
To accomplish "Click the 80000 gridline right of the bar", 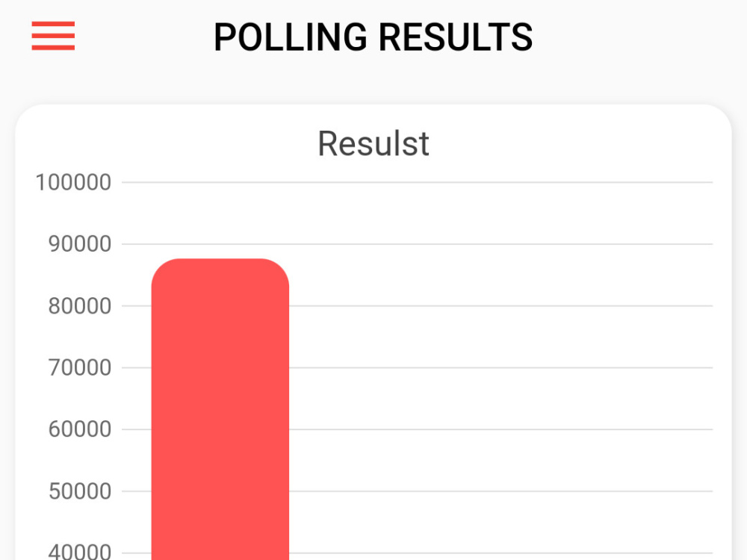I will click(500, 305).
